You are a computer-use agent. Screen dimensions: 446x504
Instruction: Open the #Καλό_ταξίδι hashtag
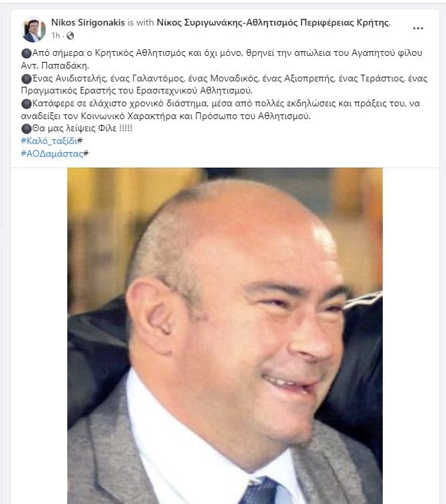(49, 141)
